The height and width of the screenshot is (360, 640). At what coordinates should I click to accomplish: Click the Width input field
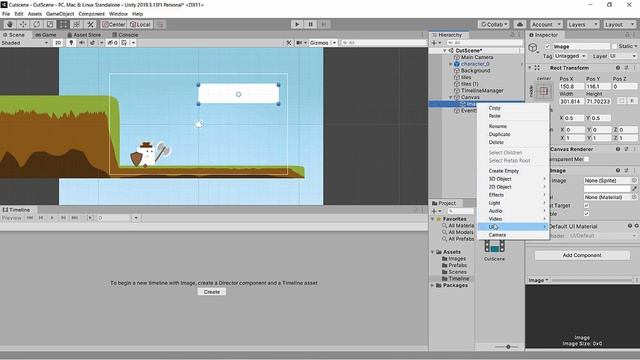pyautogui.click(x=571, y=101)
